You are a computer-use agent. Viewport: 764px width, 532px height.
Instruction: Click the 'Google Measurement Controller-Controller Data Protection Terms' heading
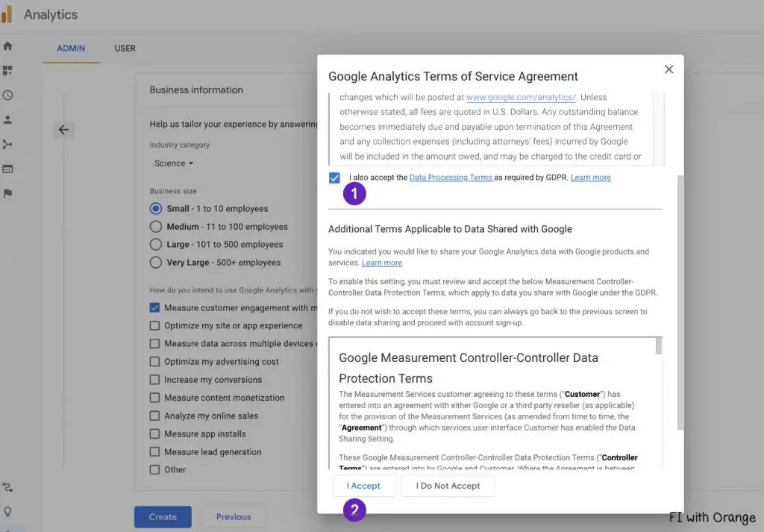(469, 368)
